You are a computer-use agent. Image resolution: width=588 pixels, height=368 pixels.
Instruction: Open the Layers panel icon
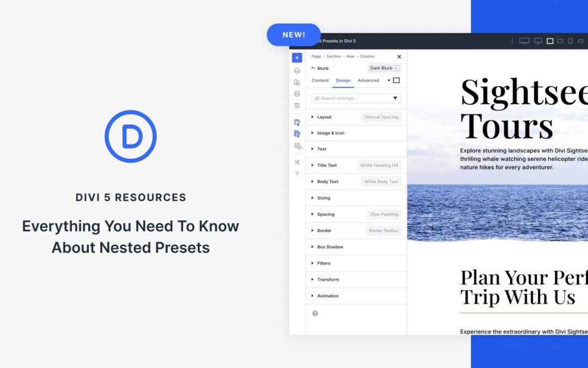[297, 71]
